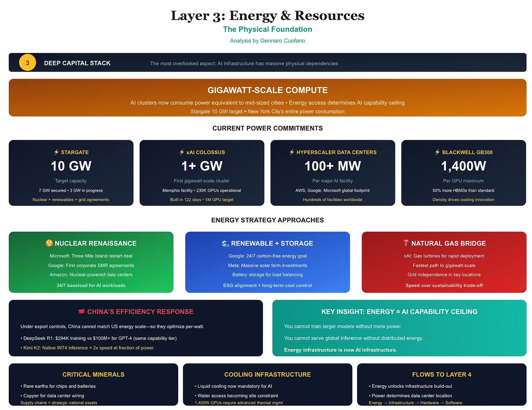Click 'Grid independence in key locations'

444,275
